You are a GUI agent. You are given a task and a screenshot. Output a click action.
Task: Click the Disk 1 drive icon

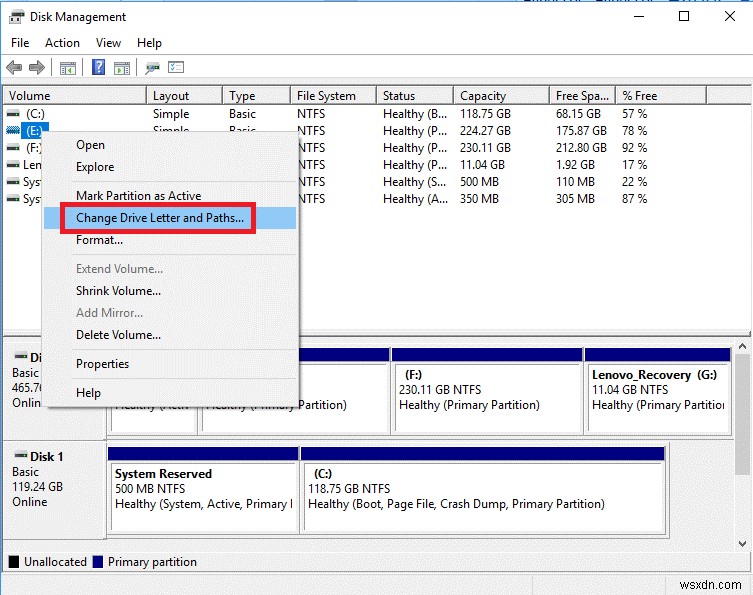(21, 455)
